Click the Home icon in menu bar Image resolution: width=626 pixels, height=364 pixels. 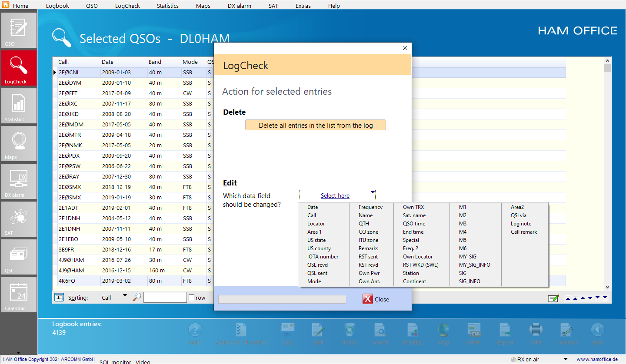6,5
